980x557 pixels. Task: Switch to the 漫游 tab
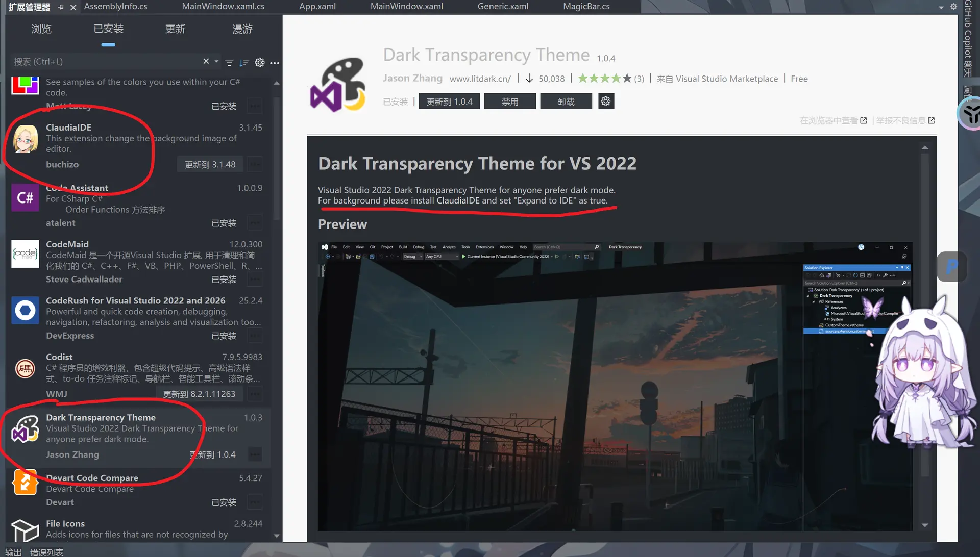(242, 29)
